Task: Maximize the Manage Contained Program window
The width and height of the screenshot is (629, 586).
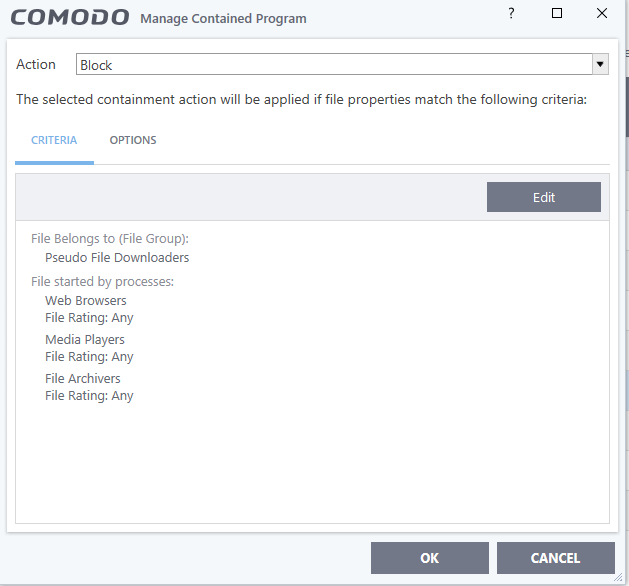Action: pos(557,14)
